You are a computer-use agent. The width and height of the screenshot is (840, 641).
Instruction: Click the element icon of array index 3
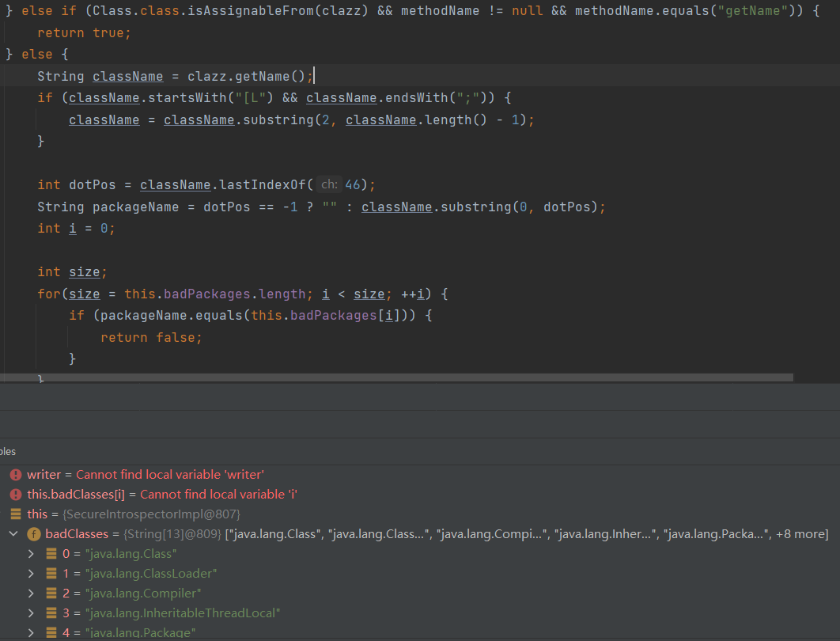tap(51, 613)
